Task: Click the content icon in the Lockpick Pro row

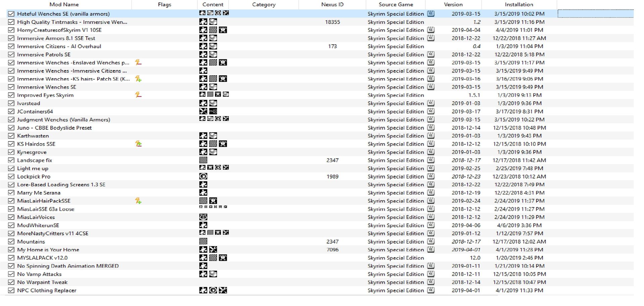Action: pos(203,176)
